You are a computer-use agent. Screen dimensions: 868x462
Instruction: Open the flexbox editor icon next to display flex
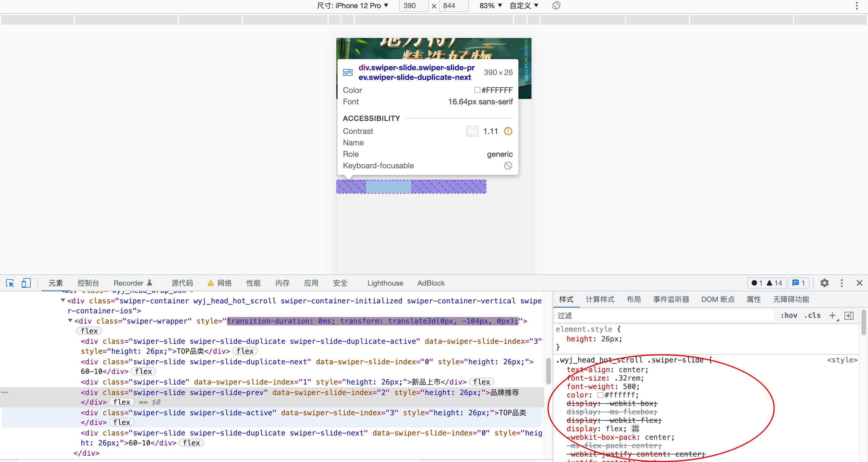[635, 429]
